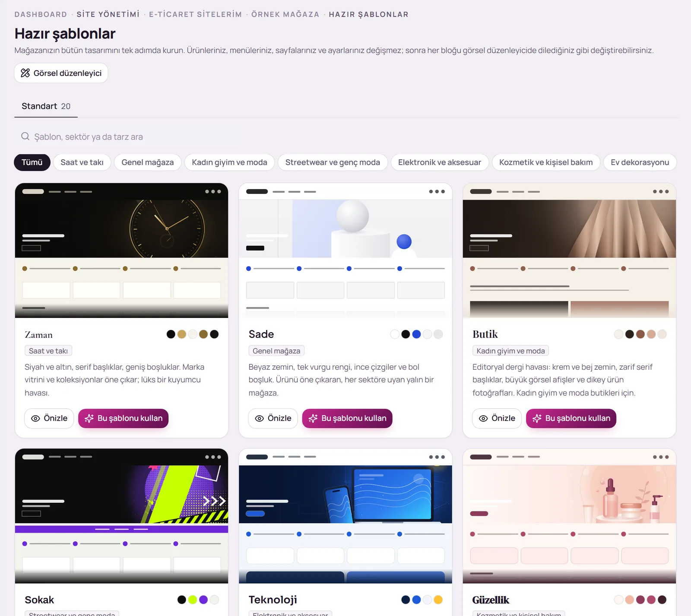
Task: Click the yellow swatch on Teknoloji card
Action: (x=438, y=600)
